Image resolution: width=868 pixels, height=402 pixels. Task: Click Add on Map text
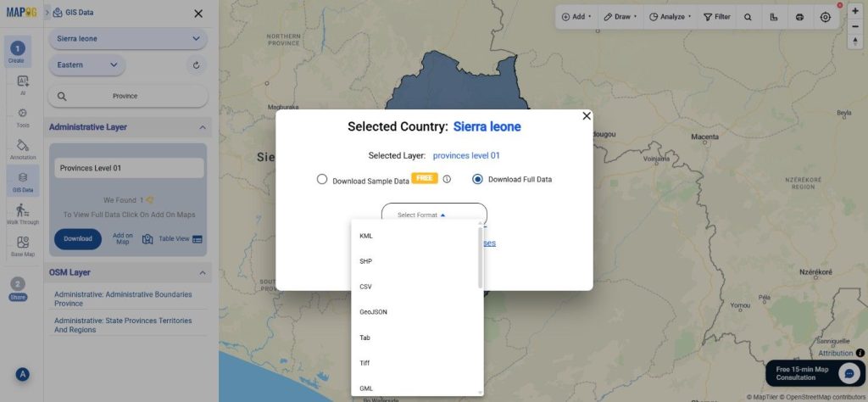pos(123,238)
